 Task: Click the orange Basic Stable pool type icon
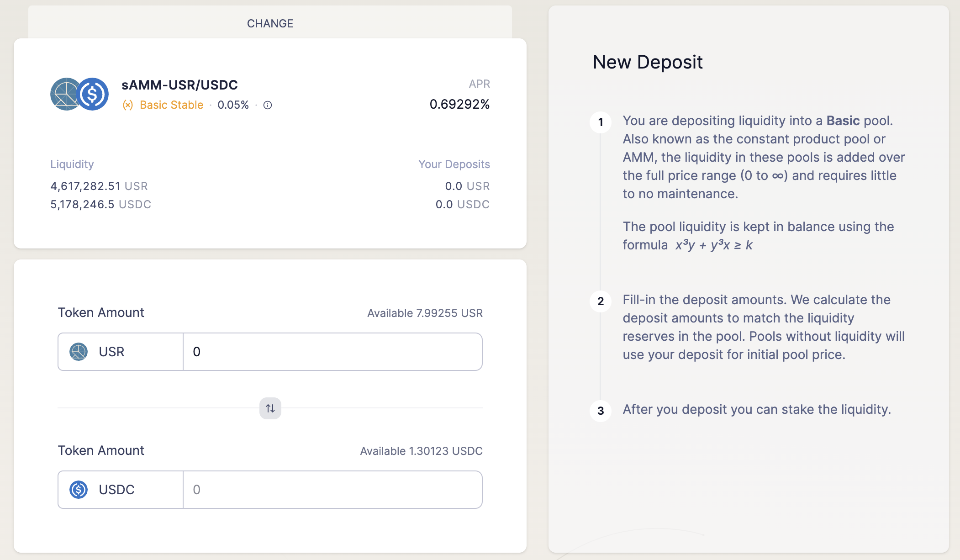128,105
